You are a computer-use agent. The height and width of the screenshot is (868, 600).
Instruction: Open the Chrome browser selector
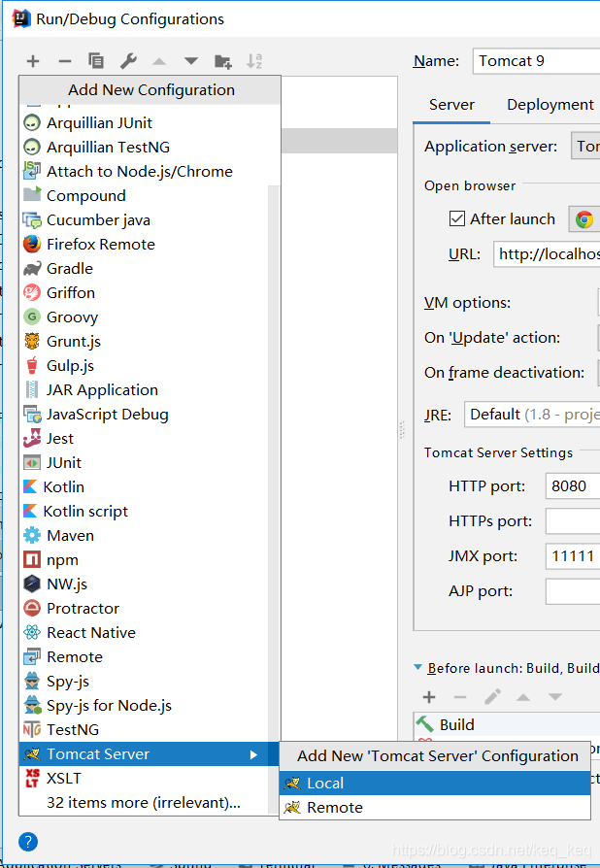click(583, 219)
